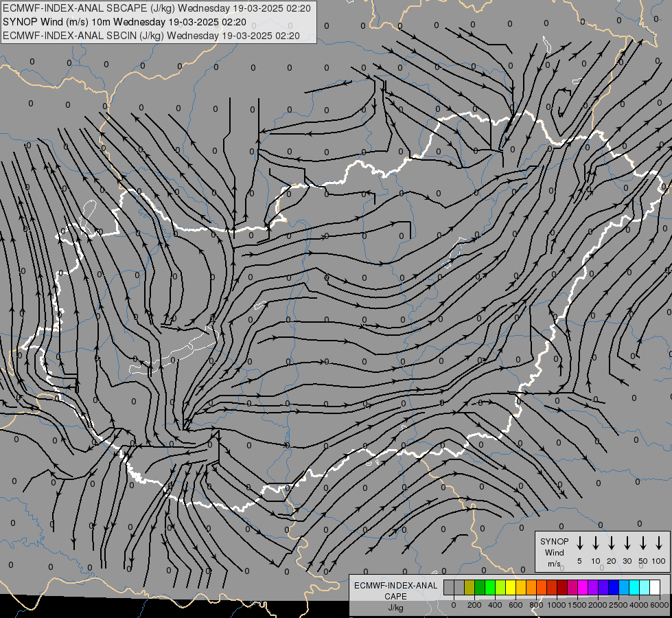Click the 'ECMWF-INDEX-ANAL CAPE' legend label
Viewport: 672px width, 618px height.
pyautogui.click(x=395, y=591)
